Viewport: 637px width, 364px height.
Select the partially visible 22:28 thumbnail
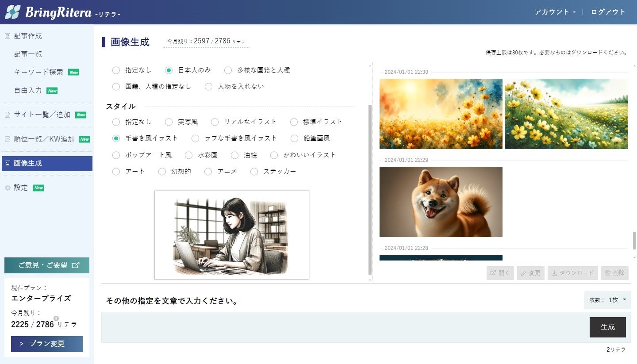pos(441,258)
